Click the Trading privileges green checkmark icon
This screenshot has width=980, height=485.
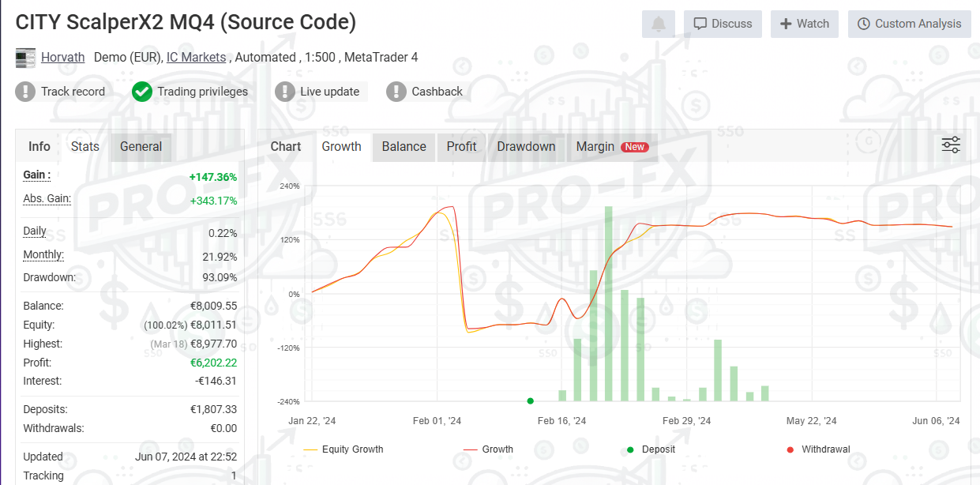(142, 92)
